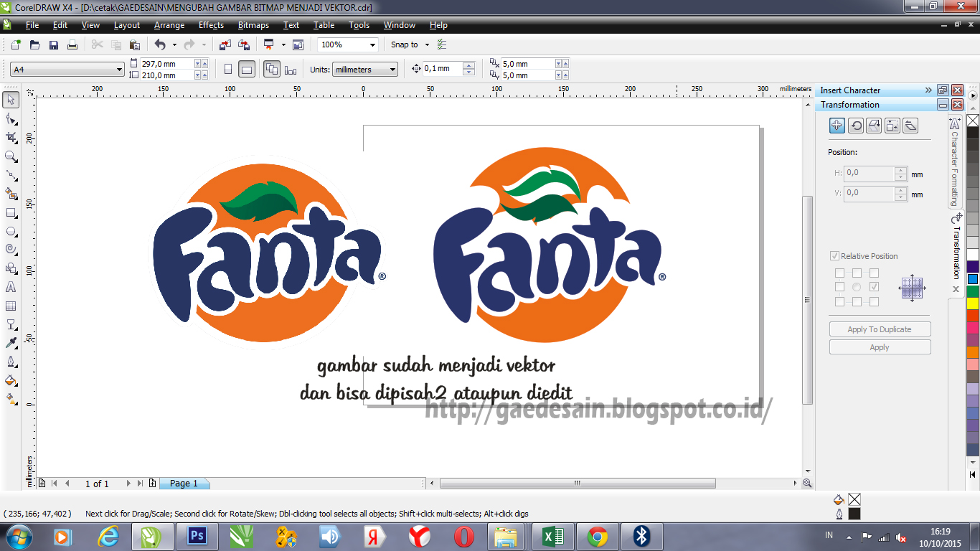Select the Eyedropper tool
The height and width of the screenshot is (551, 980).
pyautogui.click(x=11, y=343)
